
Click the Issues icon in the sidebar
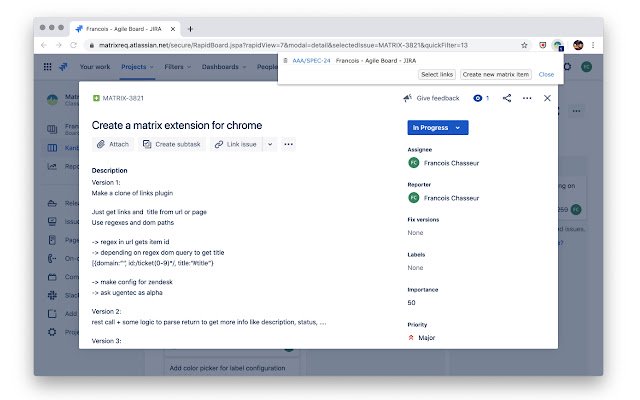pos(52,221)
